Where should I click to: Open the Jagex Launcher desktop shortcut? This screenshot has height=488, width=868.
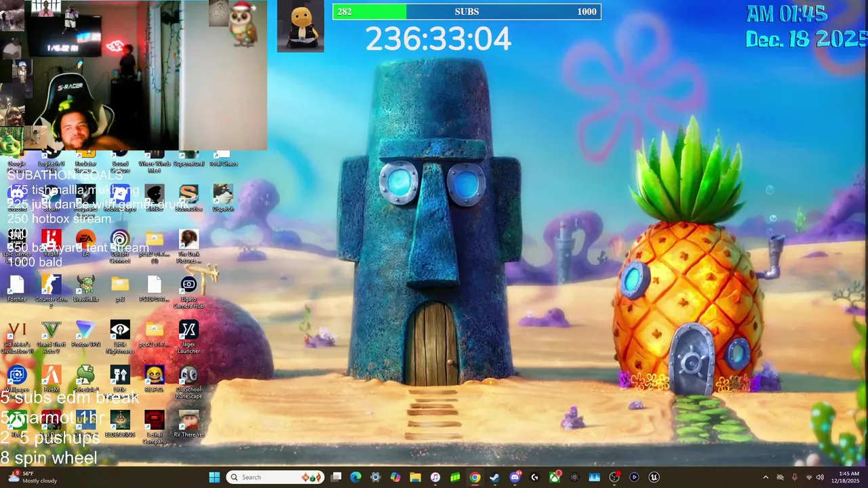click(x=189, y=336)
